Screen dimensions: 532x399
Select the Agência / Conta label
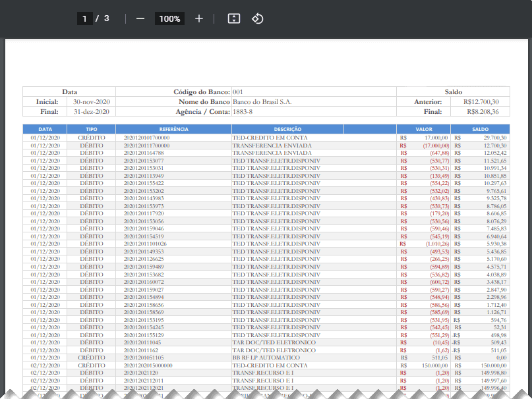click(x=203, y=111)
